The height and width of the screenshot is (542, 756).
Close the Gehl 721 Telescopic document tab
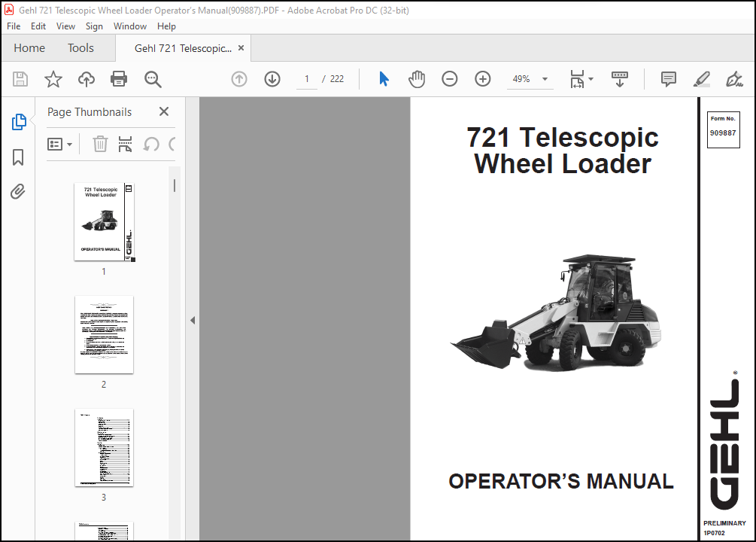[241, 47]
